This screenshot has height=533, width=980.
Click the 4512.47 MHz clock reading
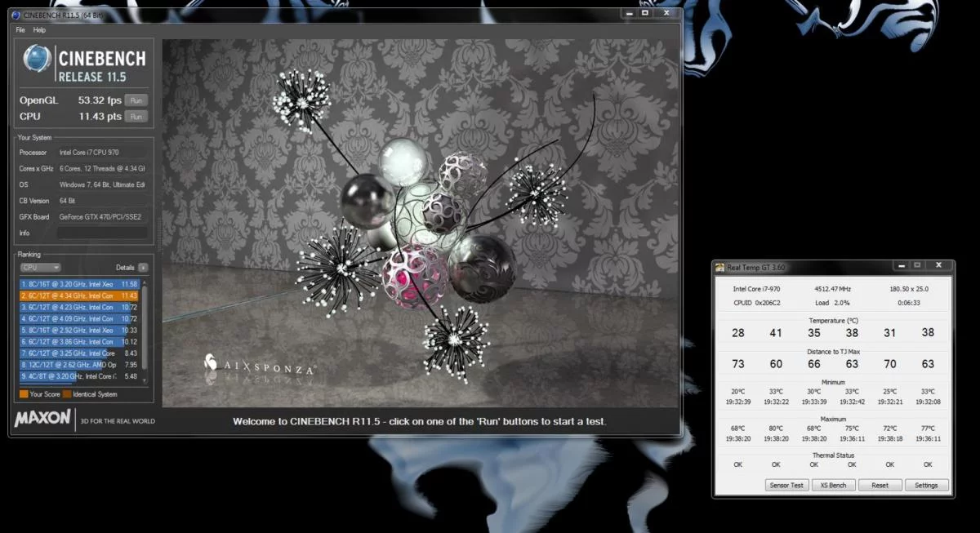click(x=833, y=289)
